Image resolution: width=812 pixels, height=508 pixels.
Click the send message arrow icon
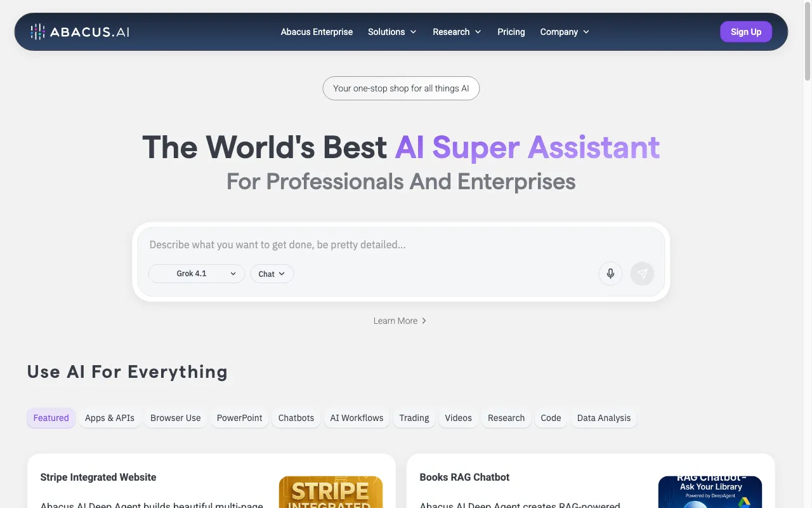642,274
